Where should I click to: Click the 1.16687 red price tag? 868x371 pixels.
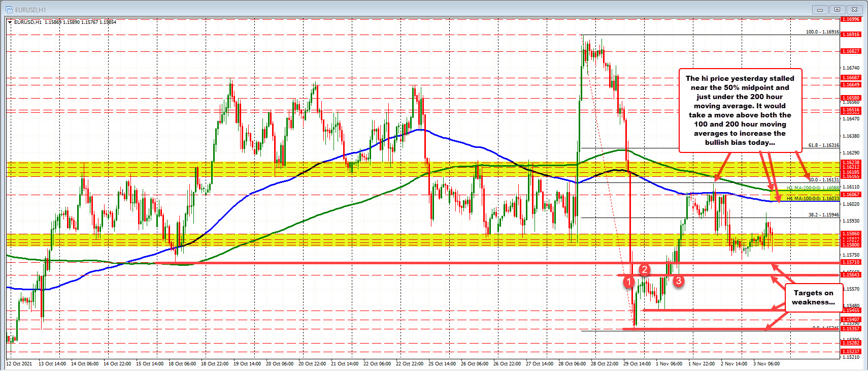(851, 78)
